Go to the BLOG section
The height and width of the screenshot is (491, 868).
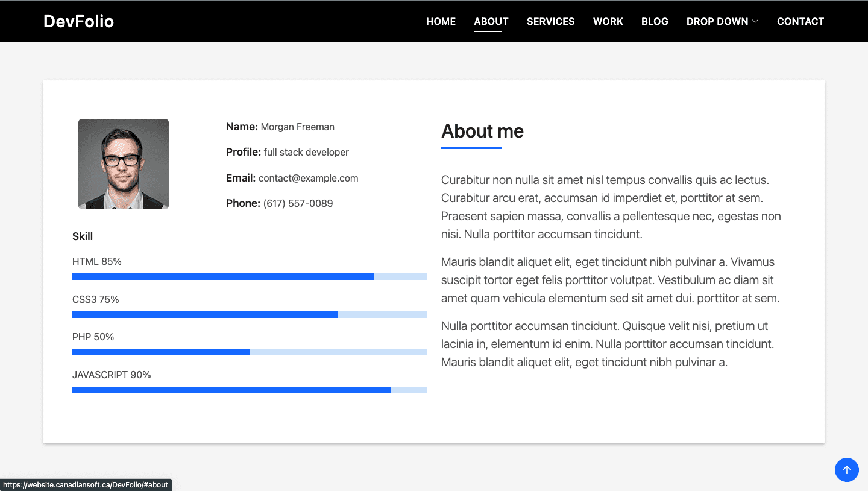[x=655, y=21]
